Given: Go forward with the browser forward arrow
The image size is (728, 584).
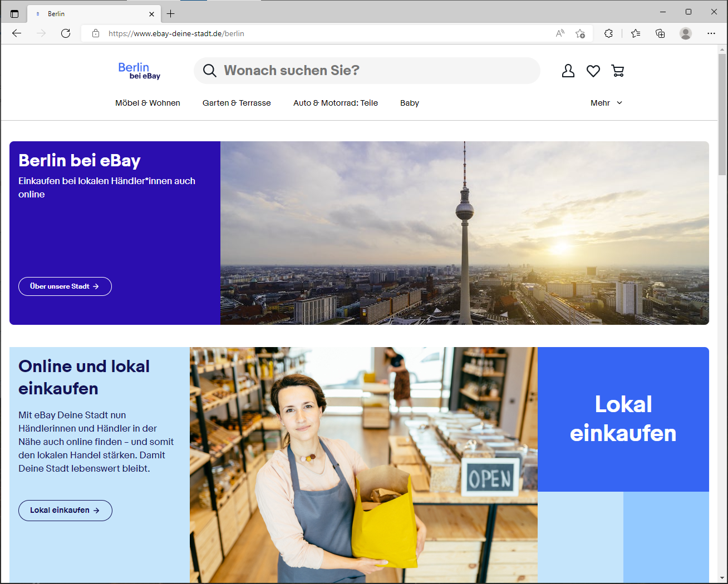Looking at the screenshot, I should click(41, 33).
